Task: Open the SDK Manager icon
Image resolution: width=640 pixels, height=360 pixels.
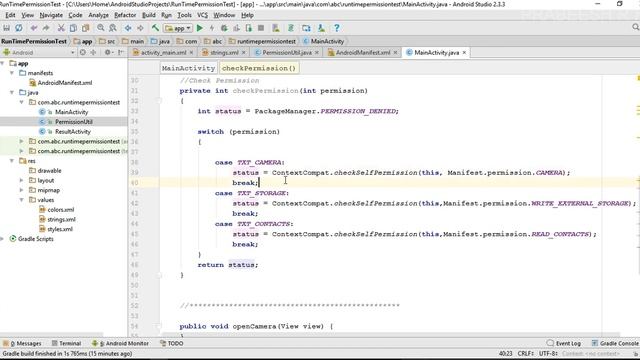Action: (x=321, y=28)
